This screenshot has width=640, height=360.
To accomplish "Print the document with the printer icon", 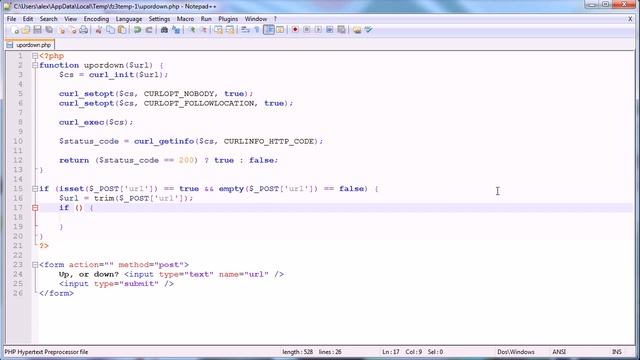I will click(84, 30).
